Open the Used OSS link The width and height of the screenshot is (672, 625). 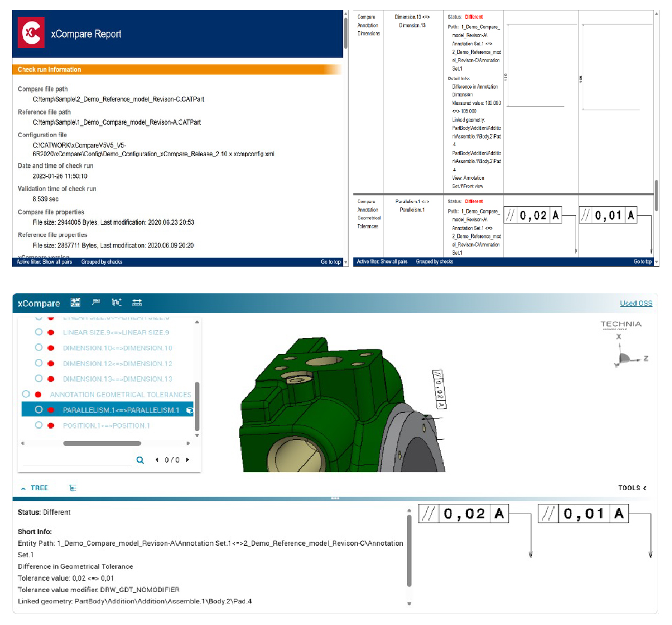[636, 303]
